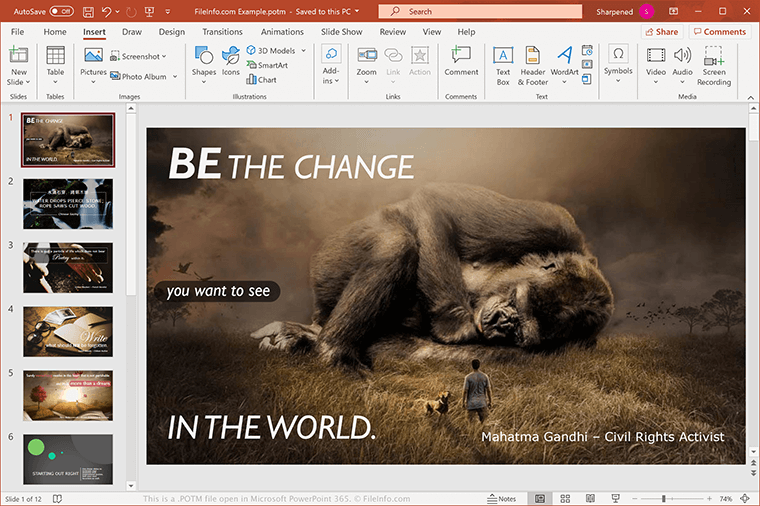Insert a Comment
This screenshot has height=506, width=760.
click(x=461, y=60)
